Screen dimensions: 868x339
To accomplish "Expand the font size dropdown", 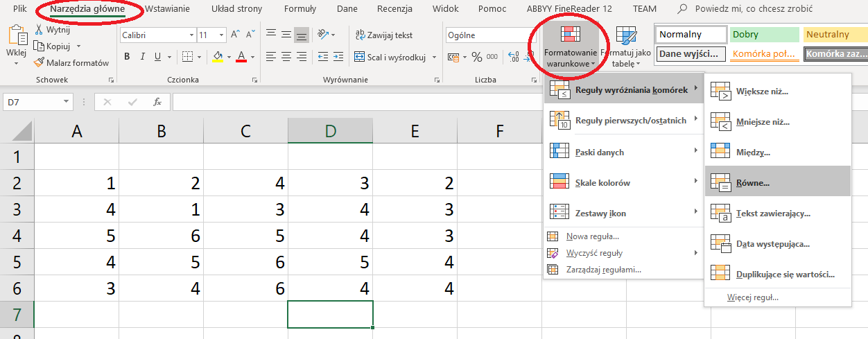I will [x=222, y=35].
